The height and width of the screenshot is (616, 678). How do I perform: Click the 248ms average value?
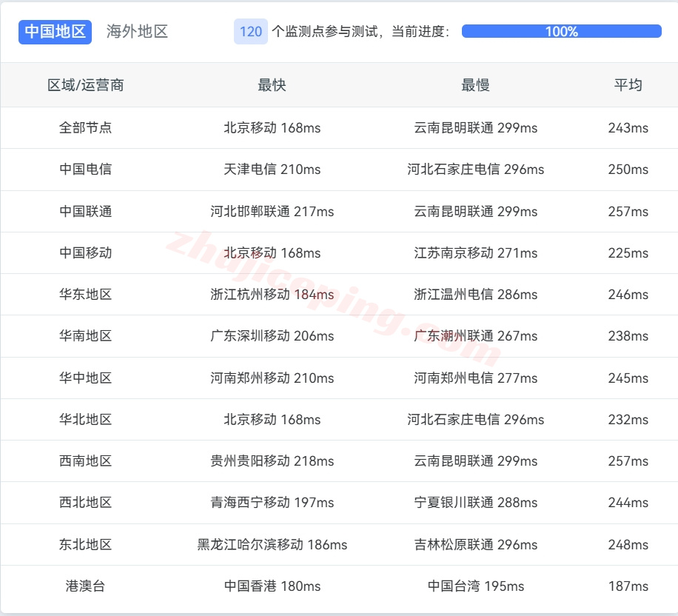628,544
